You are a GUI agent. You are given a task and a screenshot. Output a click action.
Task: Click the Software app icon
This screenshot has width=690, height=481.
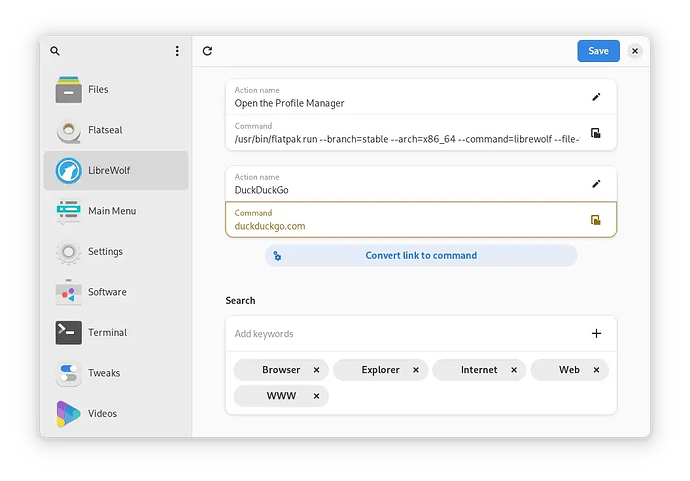pos(68,292)
